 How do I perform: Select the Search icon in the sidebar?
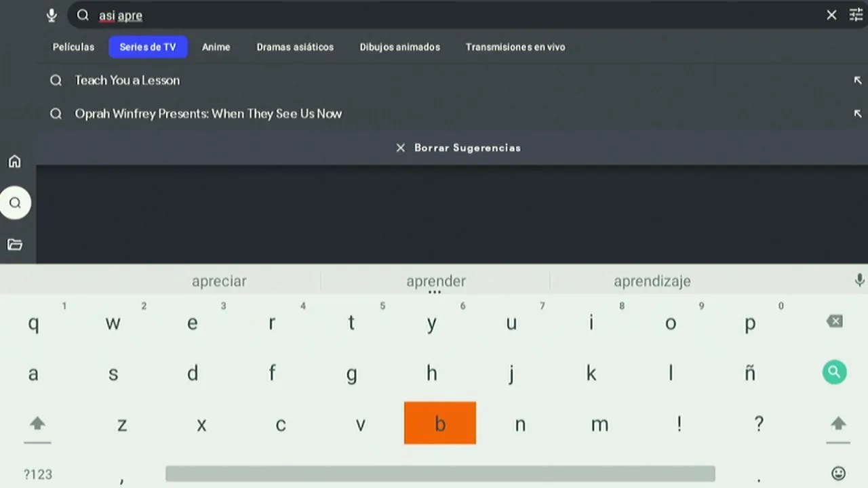(15, 203)
